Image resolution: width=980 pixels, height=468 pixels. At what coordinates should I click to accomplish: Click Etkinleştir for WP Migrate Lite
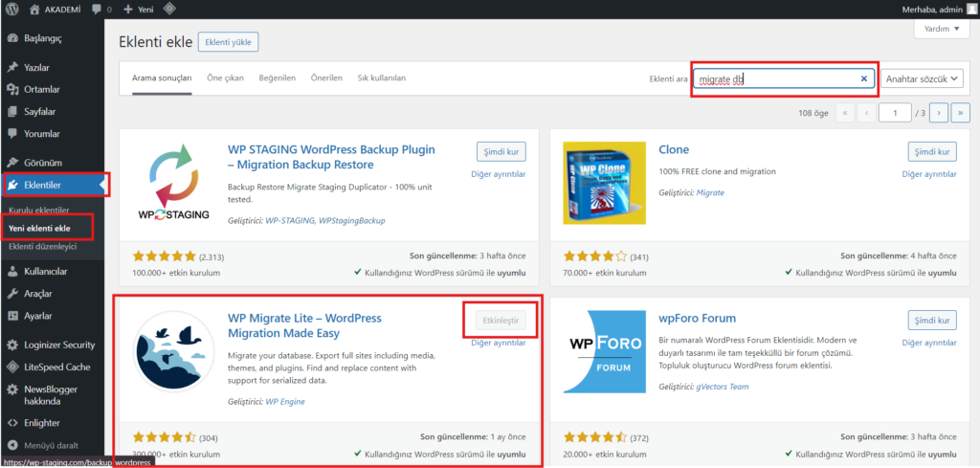pyautogui.click(x=501, y=321)
